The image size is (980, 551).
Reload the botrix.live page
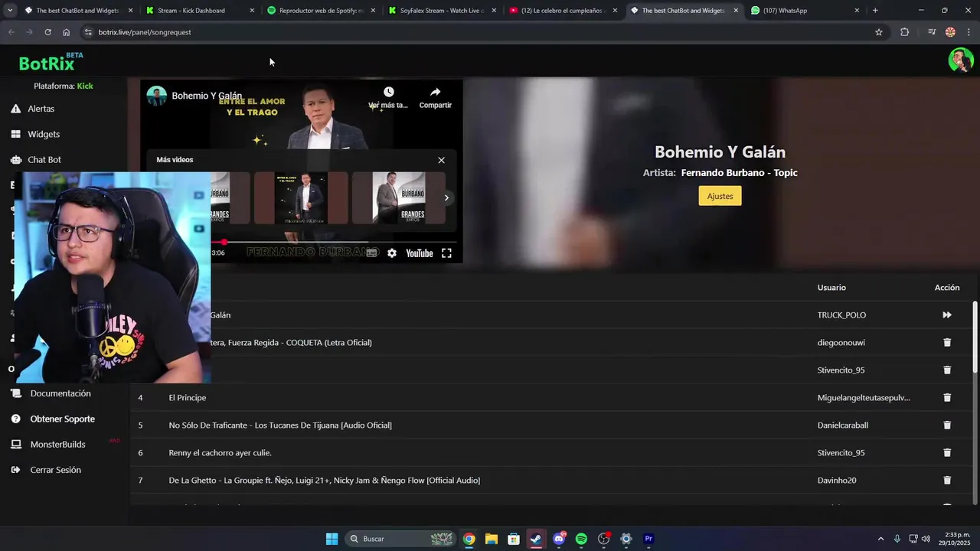47,32
